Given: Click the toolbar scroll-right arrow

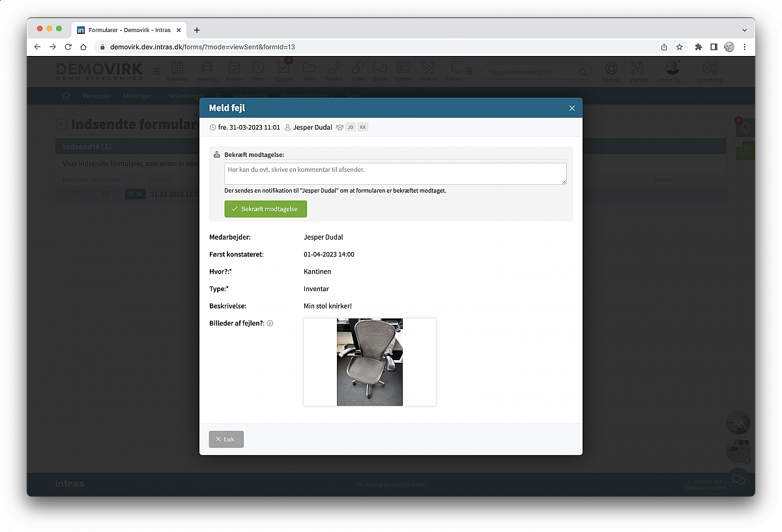Looking at the screenshot, I should click(469, 71).
